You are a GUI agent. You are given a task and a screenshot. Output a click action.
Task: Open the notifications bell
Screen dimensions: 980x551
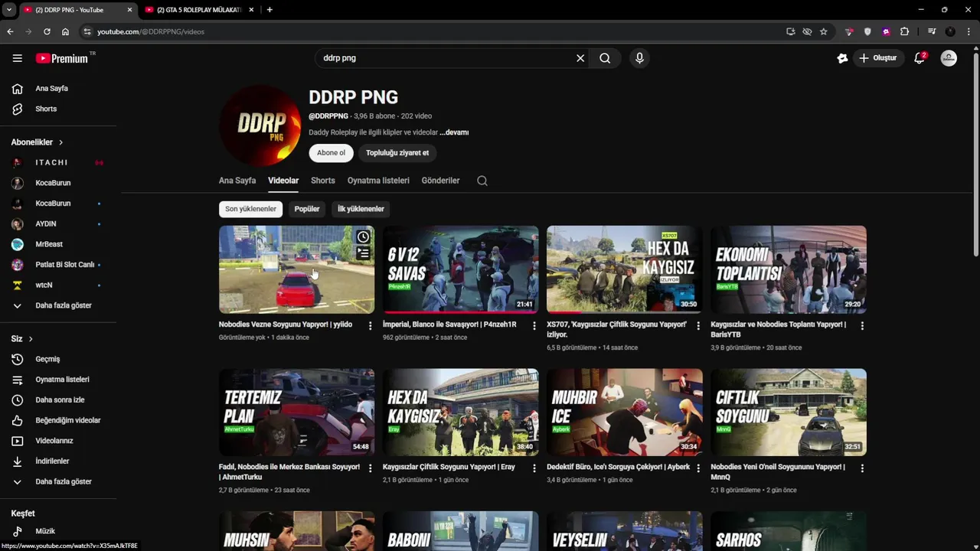coord(920,58)
